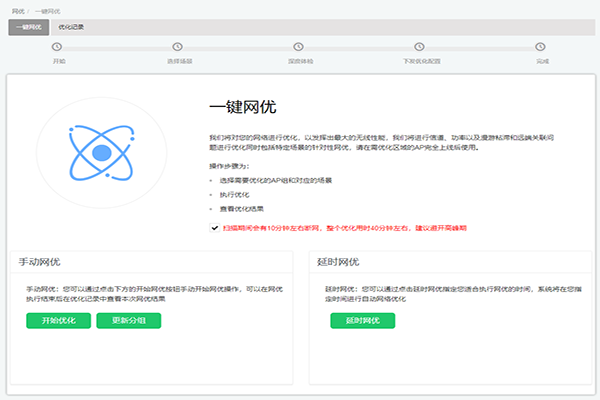This screenshot has width=600, height=400.
Task: Click the 操作步骤 instructions label
Action: click(x=228, y=164)
